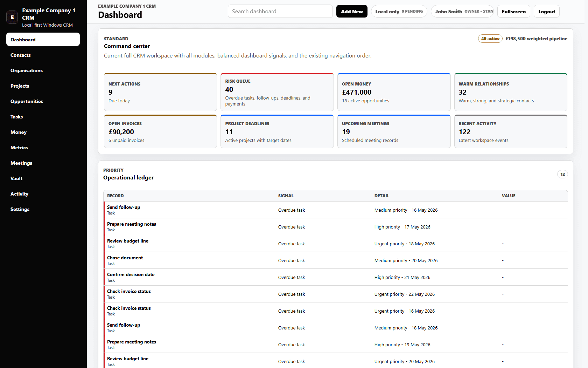
Task: Click the £198,500 weighted pipeline text
Action: (536, 39)
